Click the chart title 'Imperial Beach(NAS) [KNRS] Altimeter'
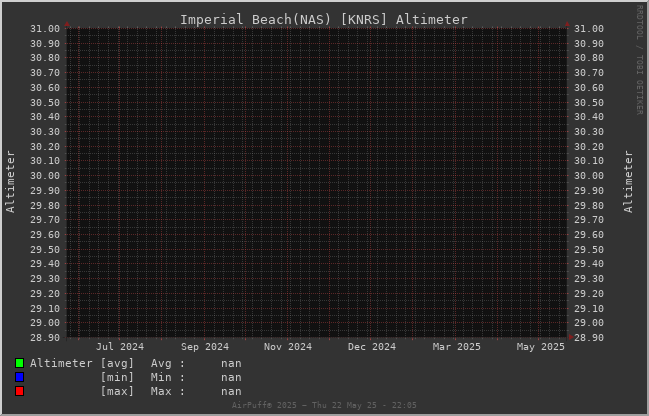Screen dimensions: 649x416 (324, 19)
